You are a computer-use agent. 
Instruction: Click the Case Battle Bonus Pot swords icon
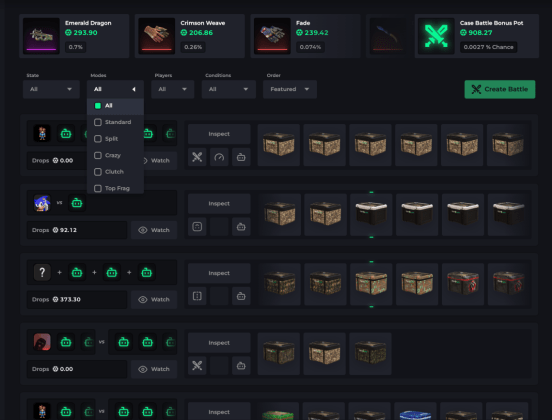tap(436, 36)
